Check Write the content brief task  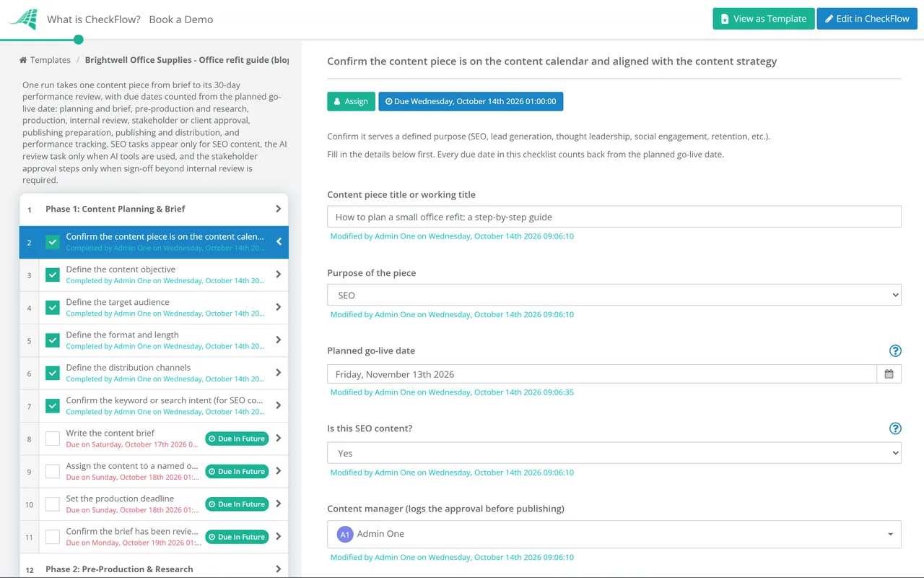pos(53,439)
